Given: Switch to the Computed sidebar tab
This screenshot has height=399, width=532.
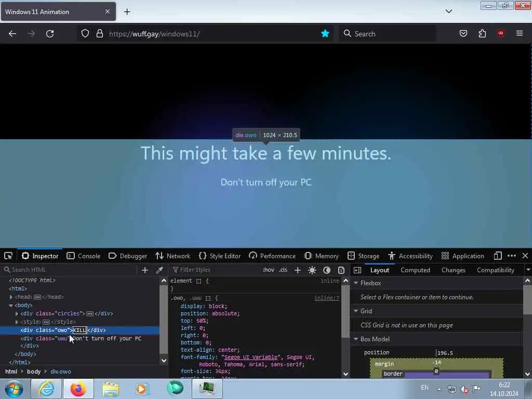Looking at the screenshot, I should point(415,270).
